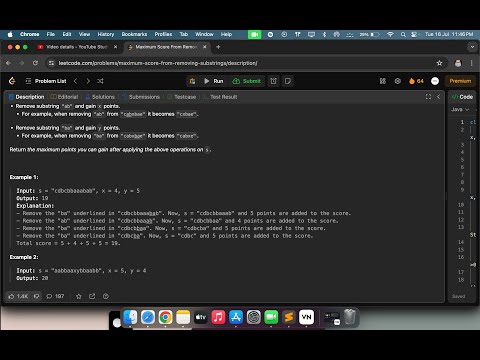Switch to the Solutions tab
This screenshot has height=360, width=480.
coord(100,97)
